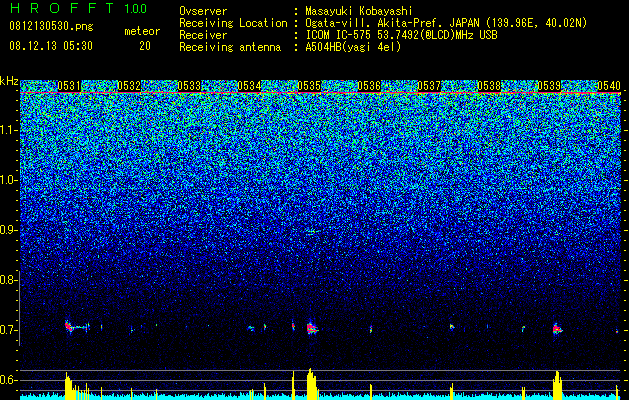Image resolution: width=629 pixels, height=400 pixels.
Task: Click the meteor count value 20
Action: (145, 46)
